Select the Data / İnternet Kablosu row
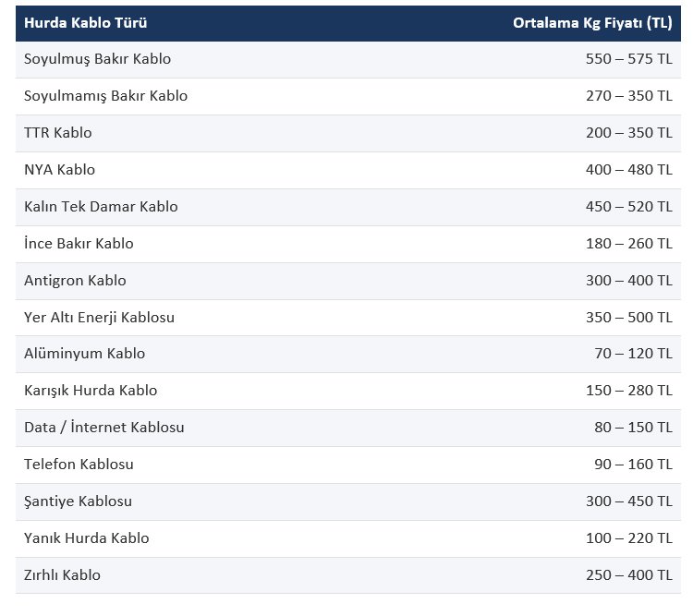 click(348, 429)
